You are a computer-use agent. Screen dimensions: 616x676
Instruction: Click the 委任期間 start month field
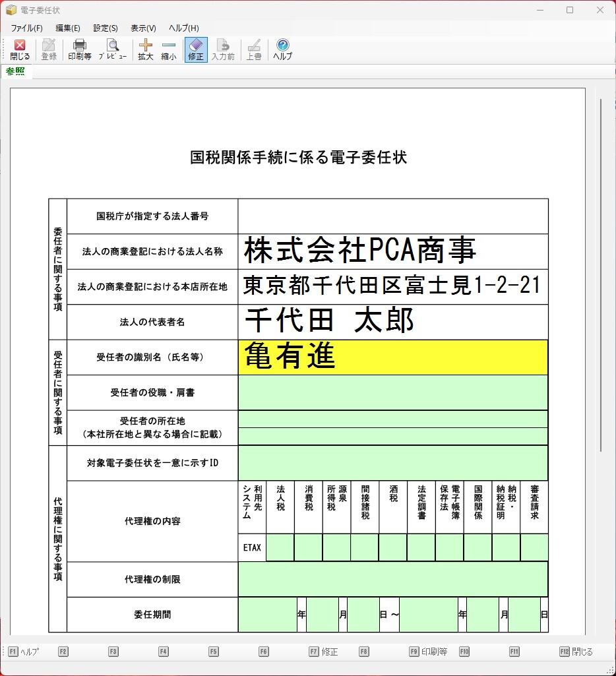point(323,615)
